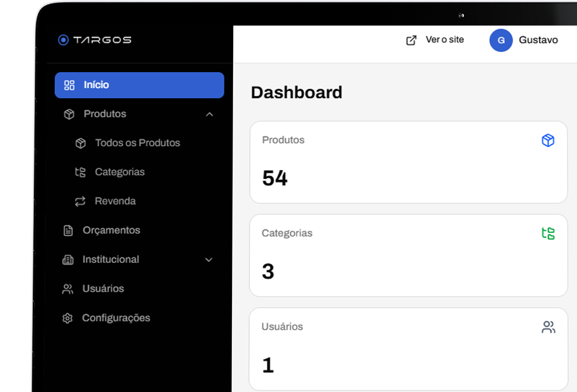The image size is (577, 392).
Task: Click the blue cube icon on Produtos card
Action: click(x=548, y=140)
